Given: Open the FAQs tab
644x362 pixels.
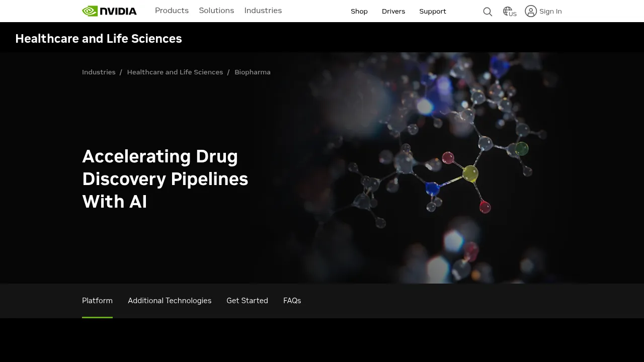Looking at the screenshot, I should [292, 301].
